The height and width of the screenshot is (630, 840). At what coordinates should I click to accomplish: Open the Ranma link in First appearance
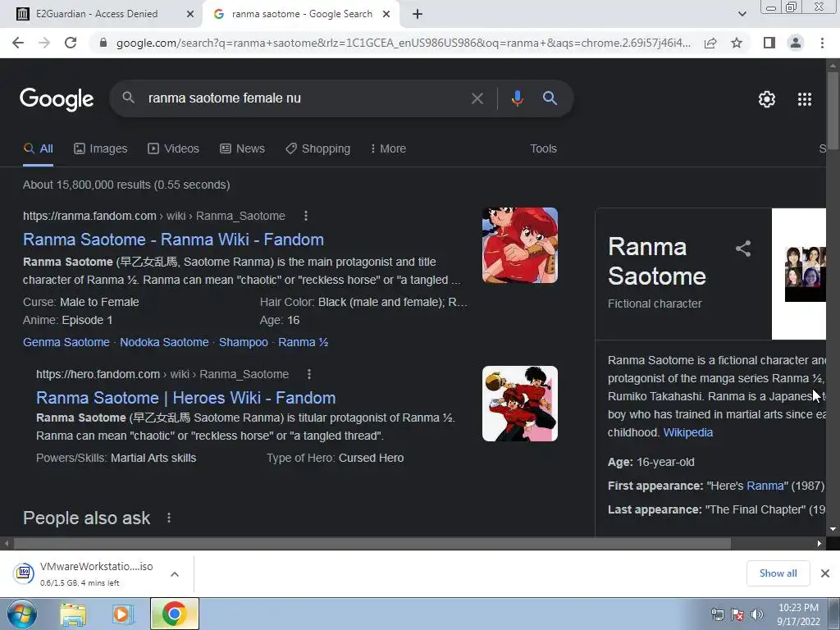[765, 486]
